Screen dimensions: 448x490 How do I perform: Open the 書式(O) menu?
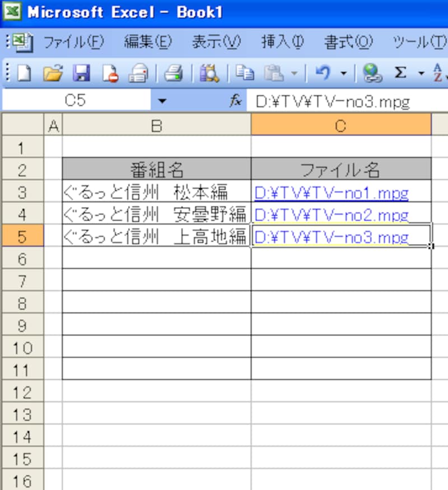point(348,42)
